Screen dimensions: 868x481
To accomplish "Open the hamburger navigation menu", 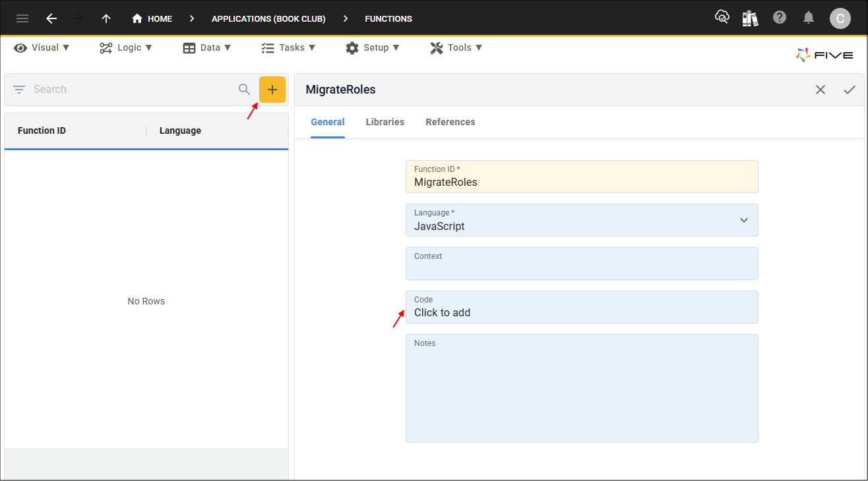I will (22, 18).
